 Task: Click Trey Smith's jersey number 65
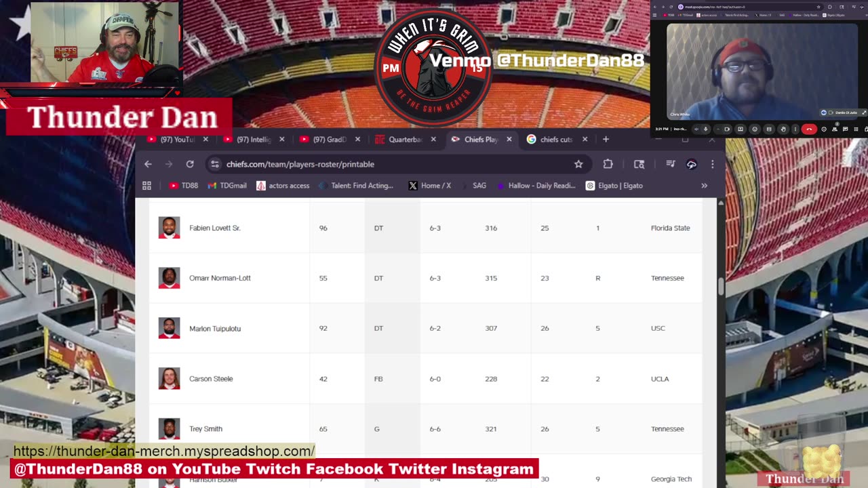pyautogui.click(x=323, y=428)
